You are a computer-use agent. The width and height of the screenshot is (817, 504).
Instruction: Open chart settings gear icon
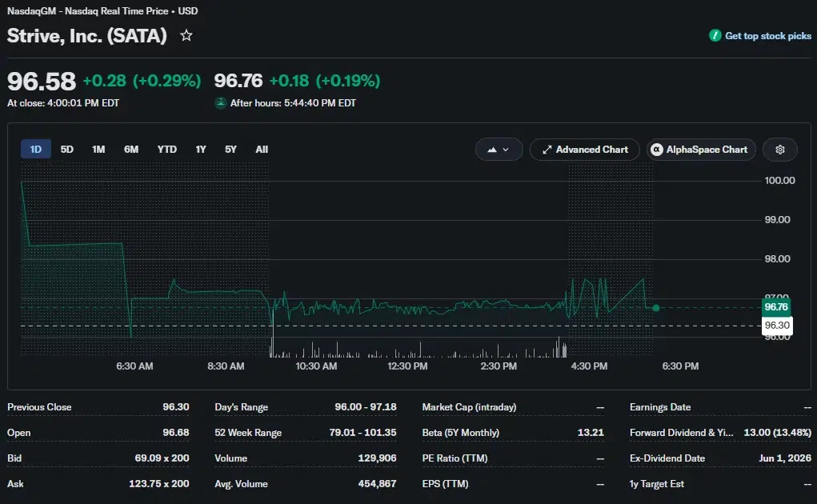point(779,150)
